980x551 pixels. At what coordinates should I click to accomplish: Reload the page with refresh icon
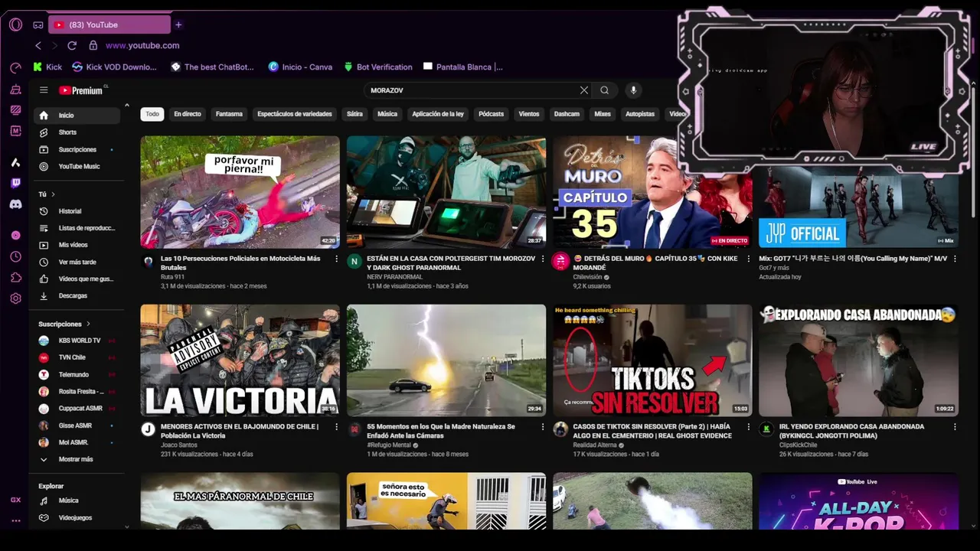(x=72, y=45)
